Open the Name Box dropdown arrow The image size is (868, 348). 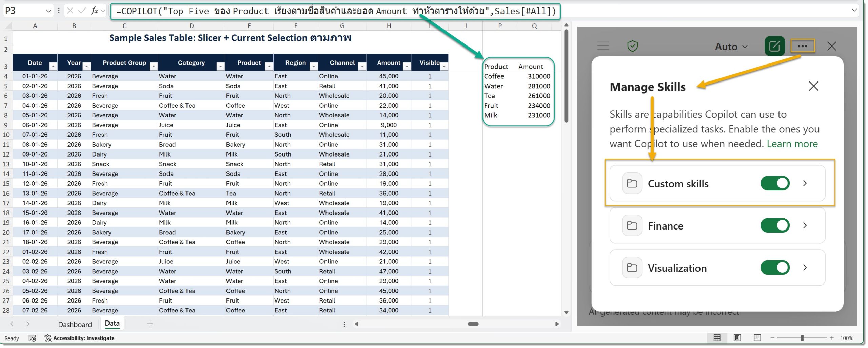[48, 11]
